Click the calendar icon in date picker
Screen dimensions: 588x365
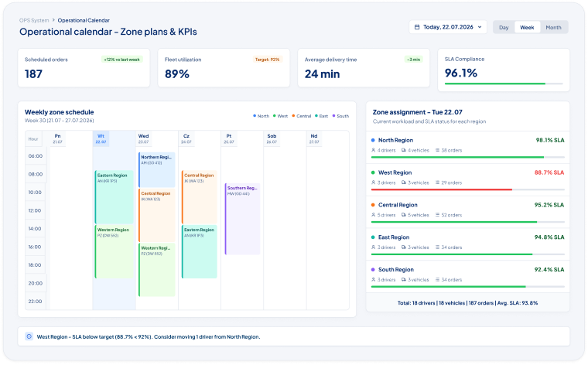pos(416,27)
